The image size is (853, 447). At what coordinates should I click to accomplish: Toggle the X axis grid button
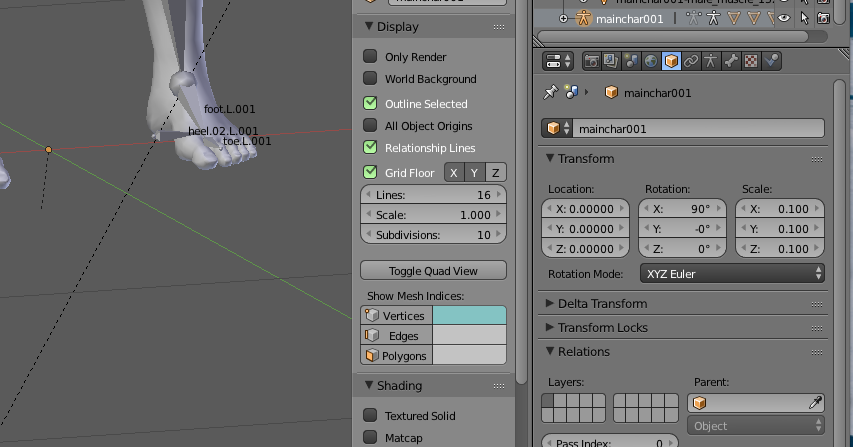[454, 172]
